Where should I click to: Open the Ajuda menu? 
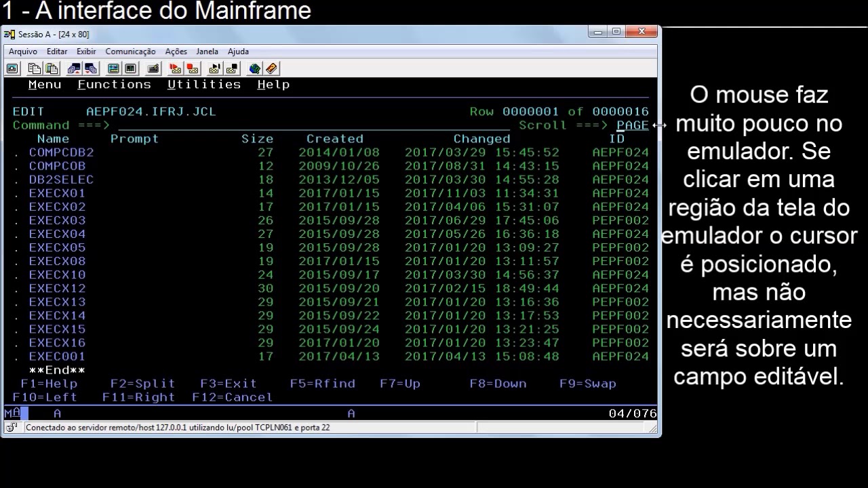(x=238, y=52)
